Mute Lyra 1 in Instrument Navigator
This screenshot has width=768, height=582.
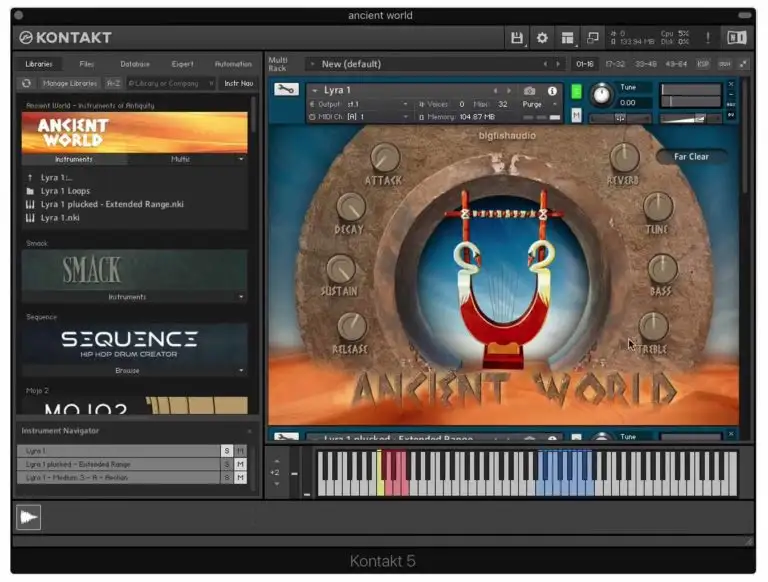click(x=240, y=451)
